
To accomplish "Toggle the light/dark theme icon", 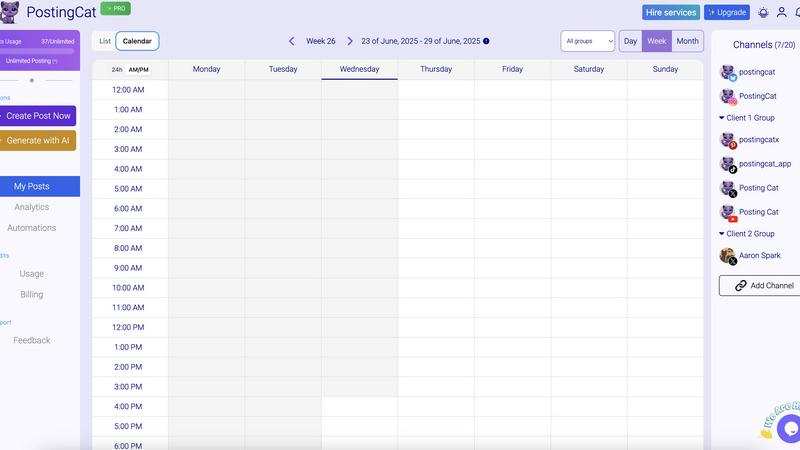I will [763, 13].
